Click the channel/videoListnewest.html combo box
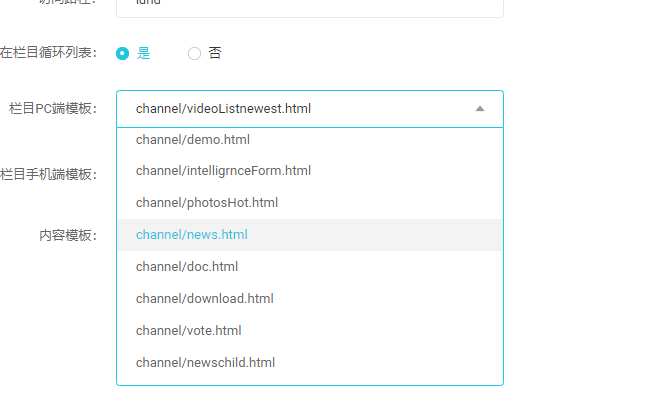The height and width of the screenshot is (409, 669). tap(300, 109)
